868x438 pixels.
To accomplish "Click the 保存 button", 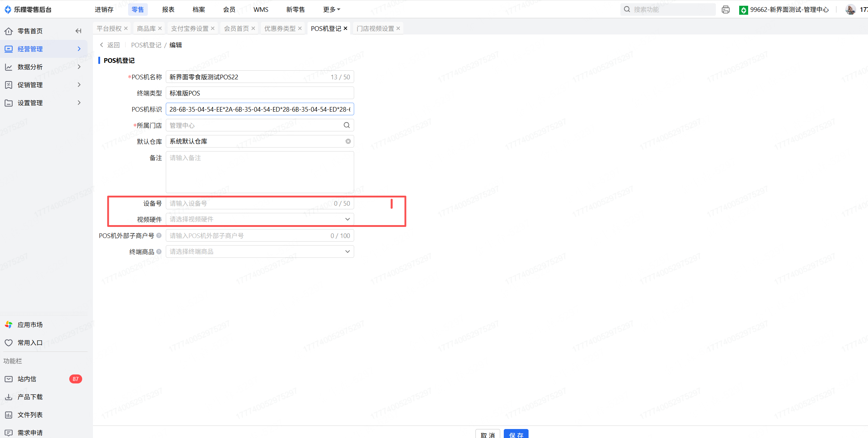I will (x=516, y=434).
